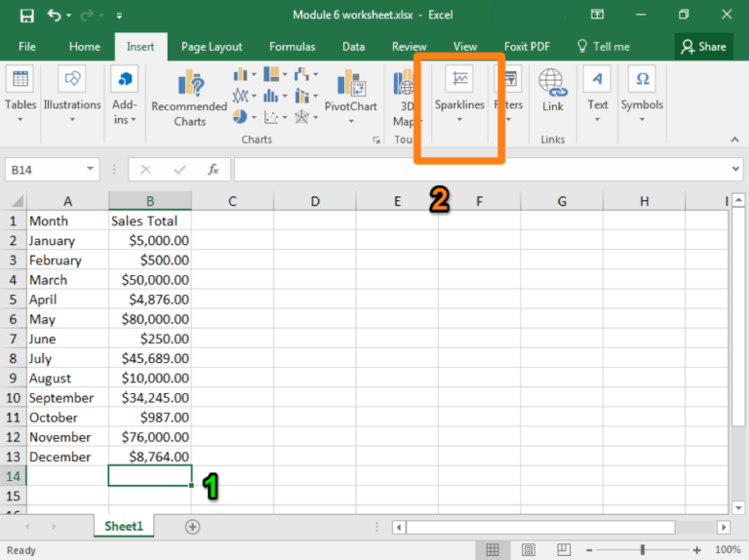Select cell B6 containing $80,000.00

pos(150,319)
